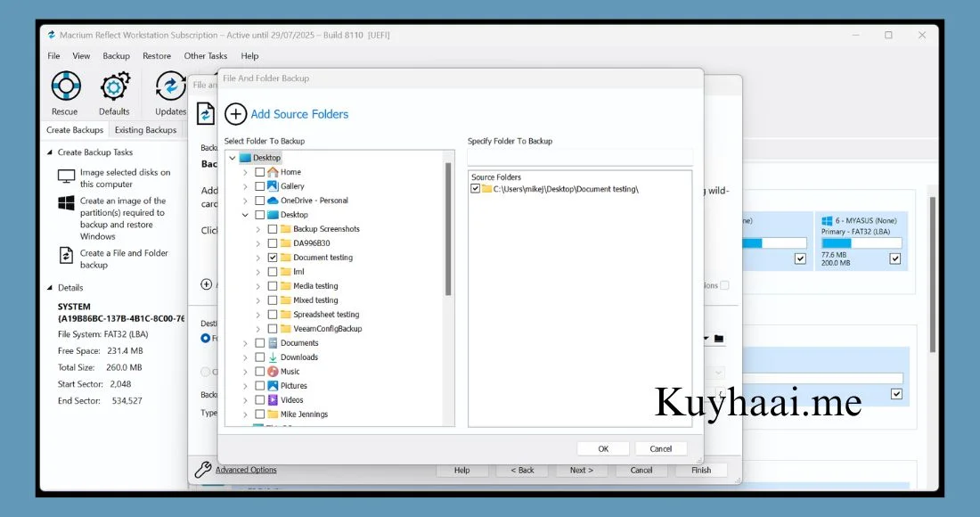Viewport: 980px width, 517px height.
Task: Expand the Documents tree node
Action: coord(245,343)
